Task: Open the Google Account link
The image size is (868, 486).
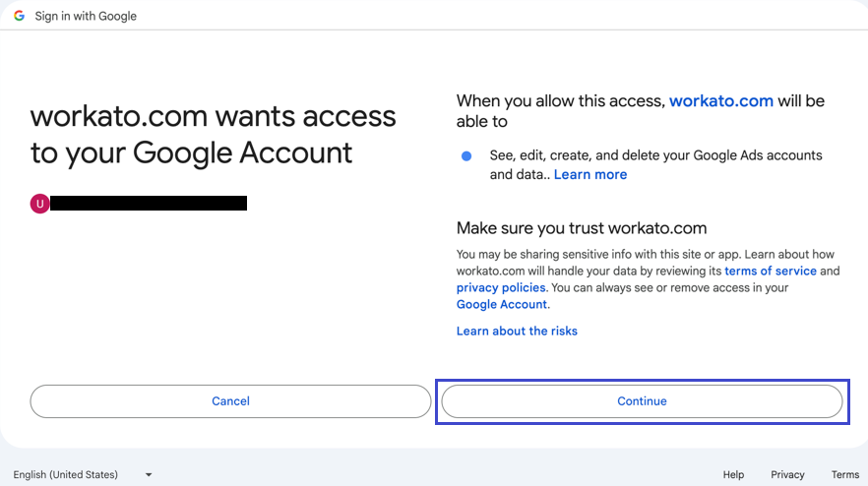Action: tap(502, 304)
